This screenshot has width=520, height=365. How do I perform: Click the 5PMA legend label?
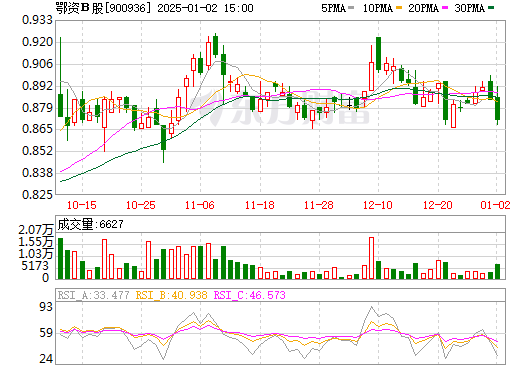[333, 8]
